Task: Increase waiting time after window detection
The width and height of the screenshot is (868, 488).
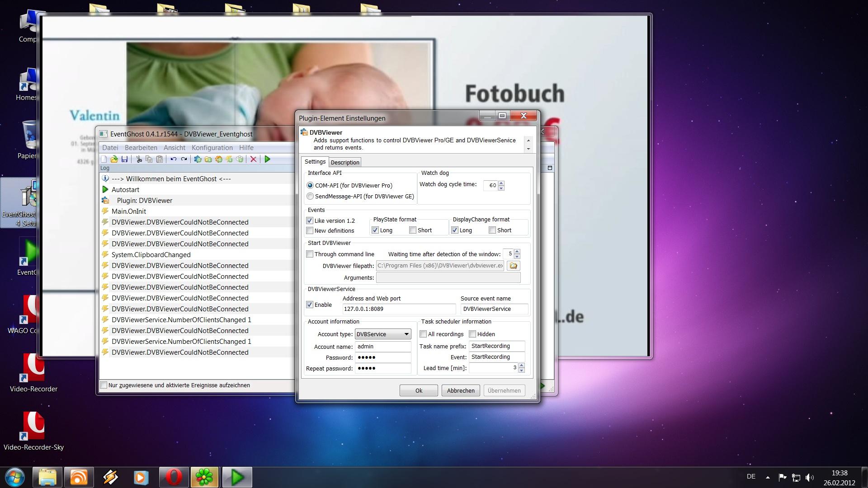Action: 517,252
